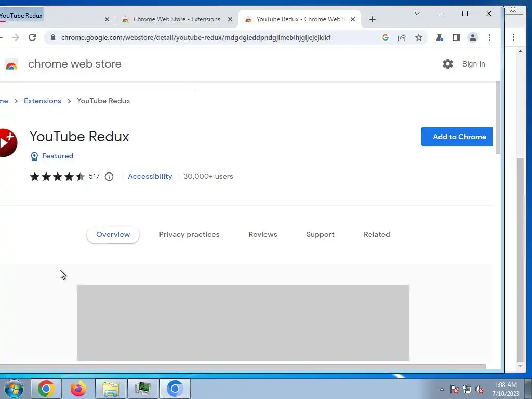Click the taskbar clock showing 1:08 AM

click(506, 389)
